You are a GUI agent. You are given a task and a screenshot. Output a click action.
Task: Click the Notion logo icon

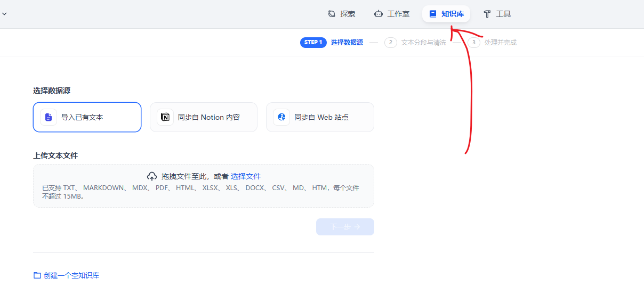[165, 117]
